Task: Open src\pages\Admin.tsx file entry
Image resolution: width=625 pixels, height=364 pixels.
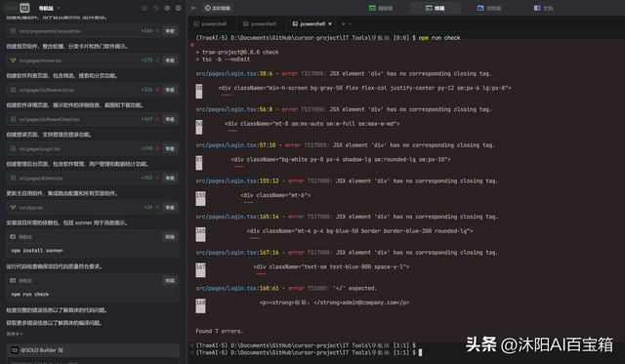Action: (x=93, y=178)
